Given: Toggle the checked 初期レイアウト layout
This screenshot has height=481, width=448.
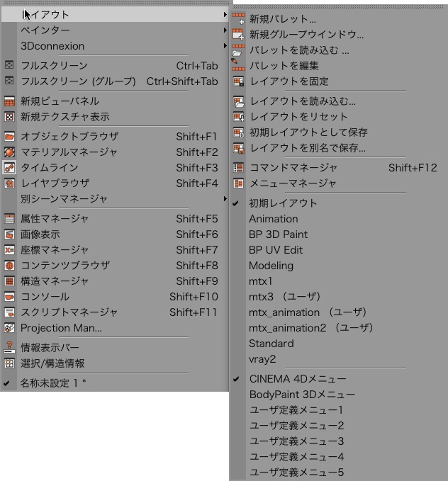Looking at the screenshot, I should coord(283,203).
